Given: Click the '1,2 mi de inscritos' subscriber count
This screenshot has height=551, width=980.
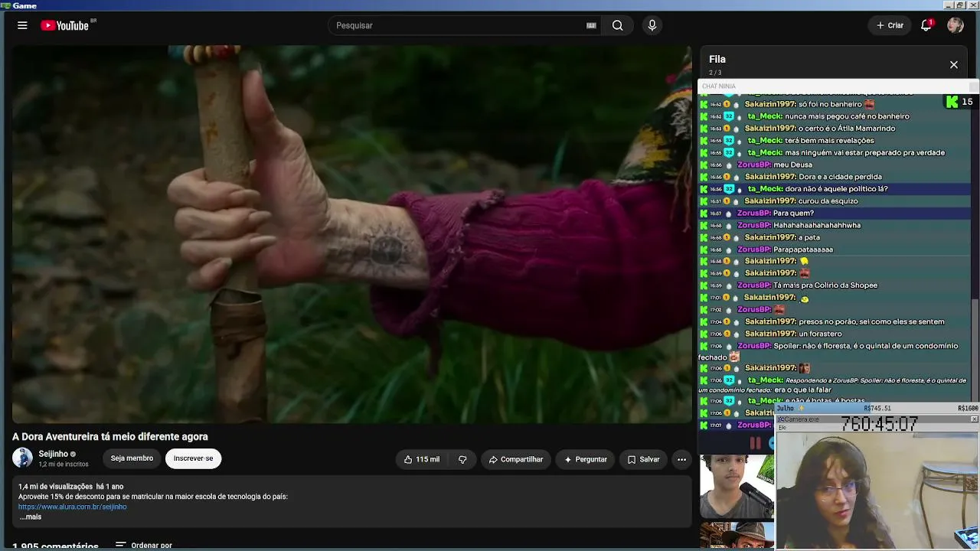Looking at the screenshot, I should (64, 465).
